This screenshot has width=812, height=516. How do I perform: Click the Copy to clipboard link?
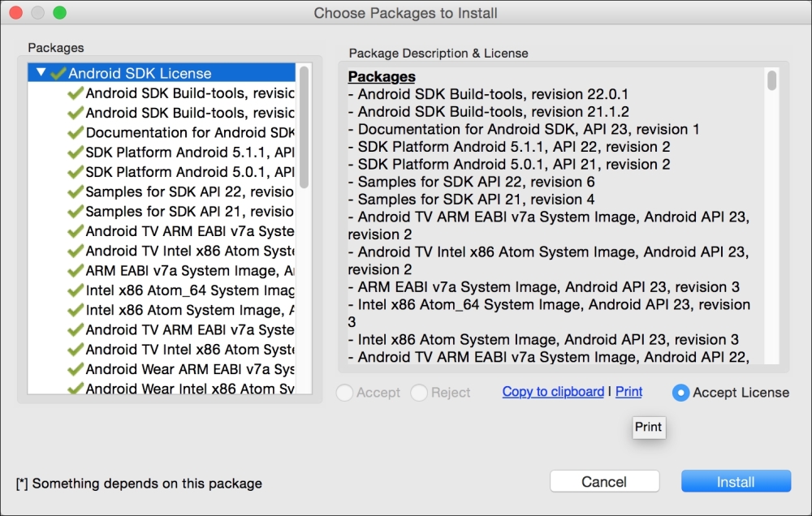click(x=553, y=392)
